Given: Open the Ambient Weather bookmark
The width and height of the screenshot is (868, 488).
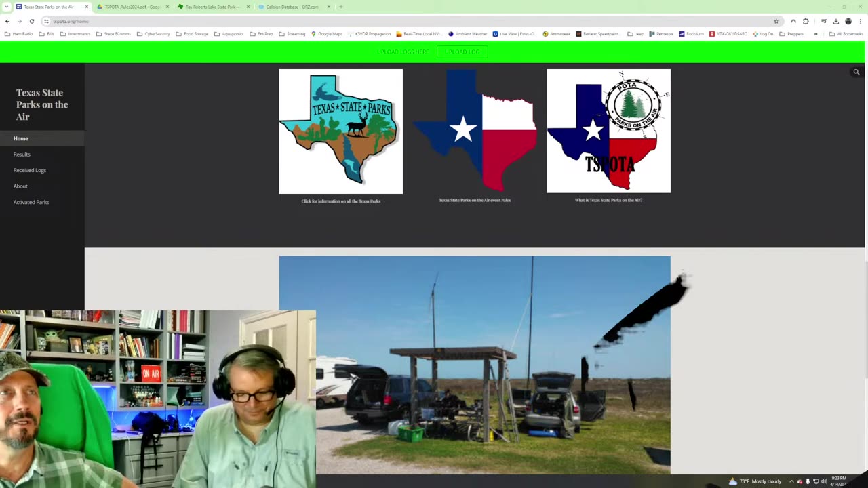Looking at the screenshot, I should pyautogui.click(x=468, y=34).
